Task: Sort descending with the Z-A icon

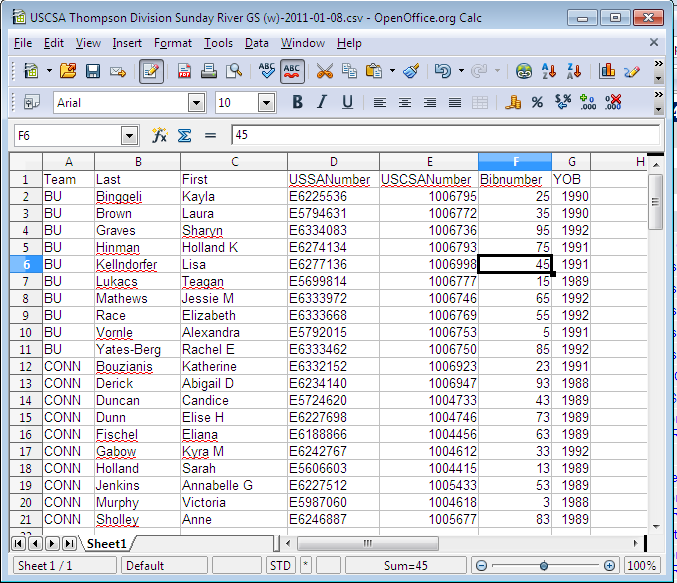Action: click(x=574, y=71)
